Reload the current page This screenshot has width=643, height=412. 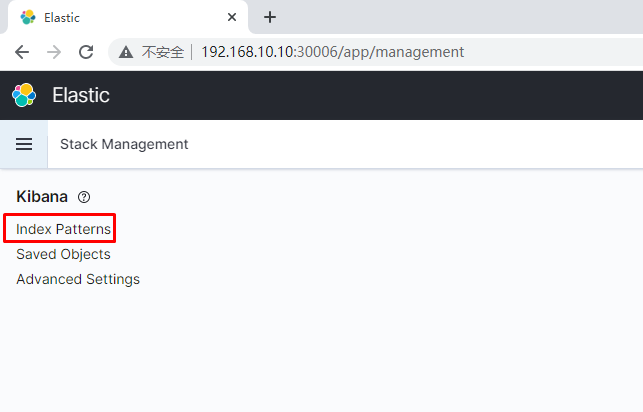(86, 52)
